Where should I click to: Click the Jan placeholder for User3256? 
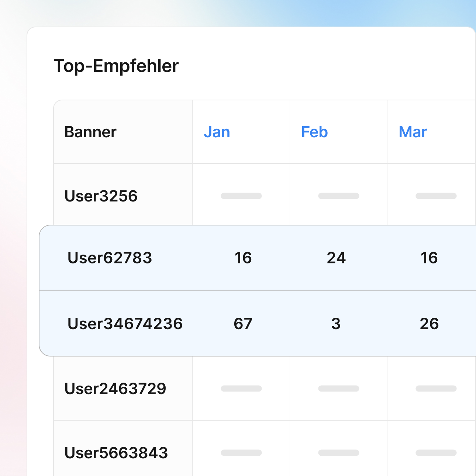pyautogui.click(x=241, y=196)
